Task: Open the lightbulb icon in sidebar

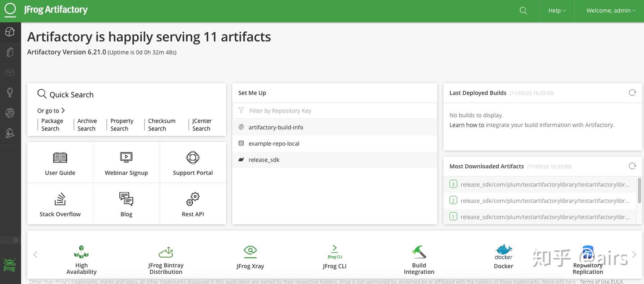Action: (10, 93)
